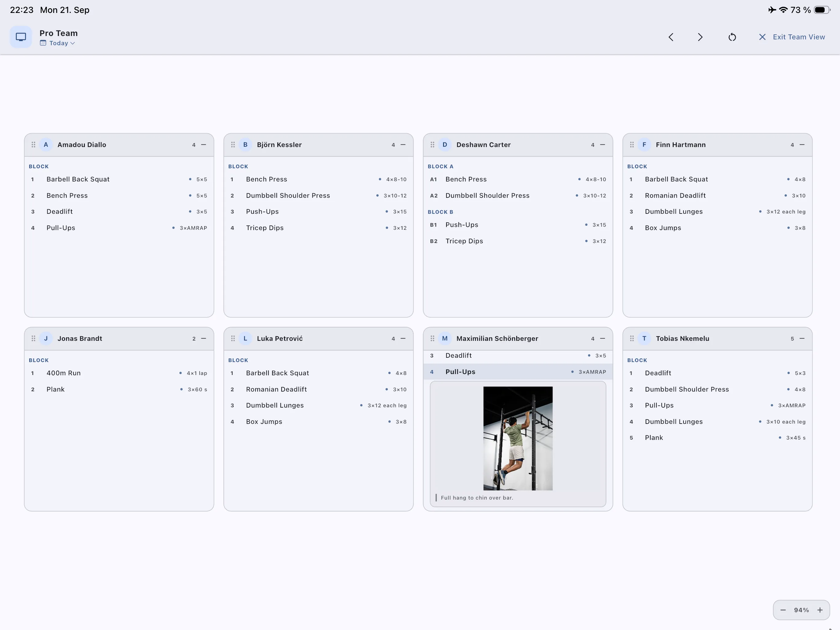Click Deshawn Carter's avatar D

[445, 145]
